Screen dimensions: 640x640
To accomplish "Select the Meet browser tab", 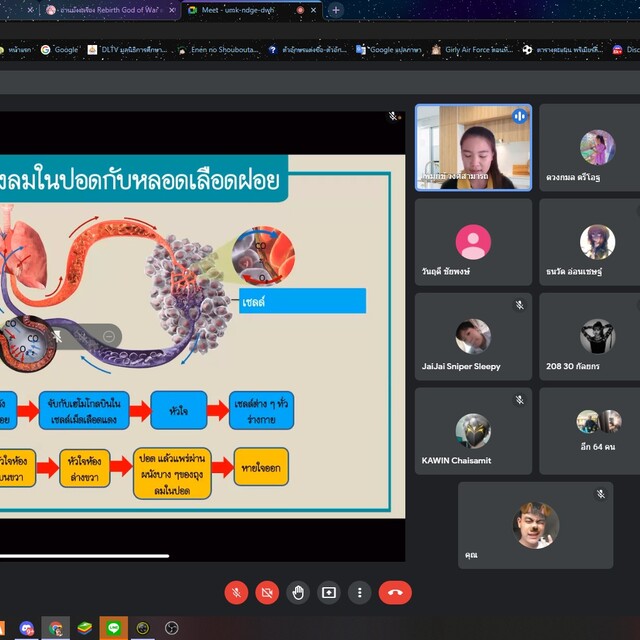I will click(245, 10).
